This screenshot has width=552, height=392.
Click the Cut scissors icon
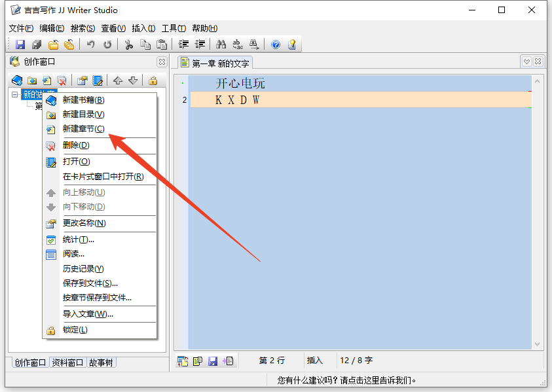[128, 44]
